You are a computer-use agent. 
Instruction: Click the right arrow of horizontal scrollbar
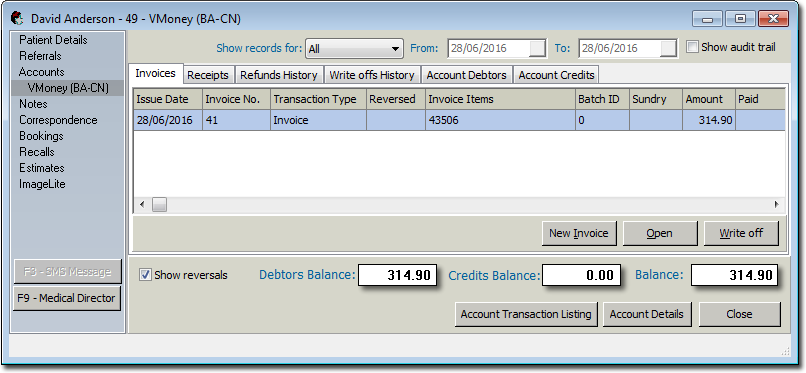click(776, 204)
